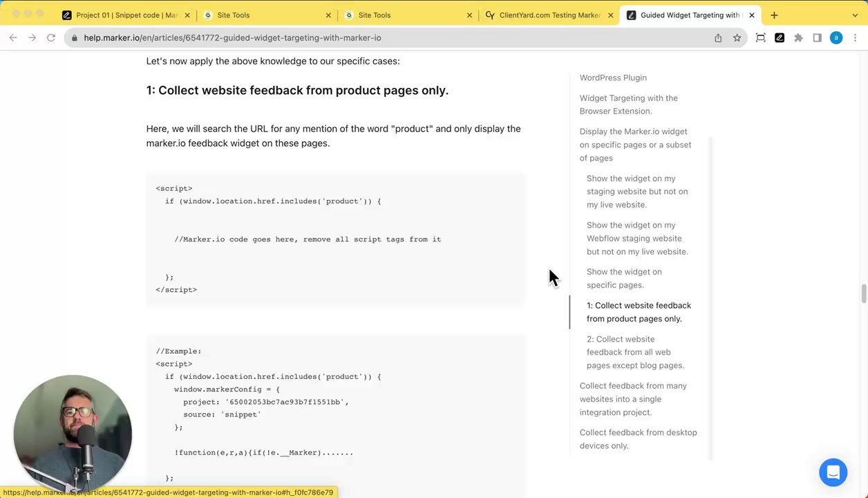Image resolution: width=868 pixels, height=498 pixels.
Task: Expand the tab search chevron
Action: coord(855,15)
